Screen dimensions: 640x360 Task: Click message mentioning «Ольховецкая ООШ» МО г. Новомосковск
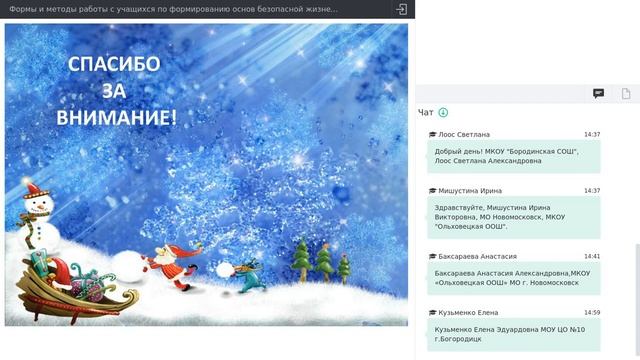tap(514, 278)
